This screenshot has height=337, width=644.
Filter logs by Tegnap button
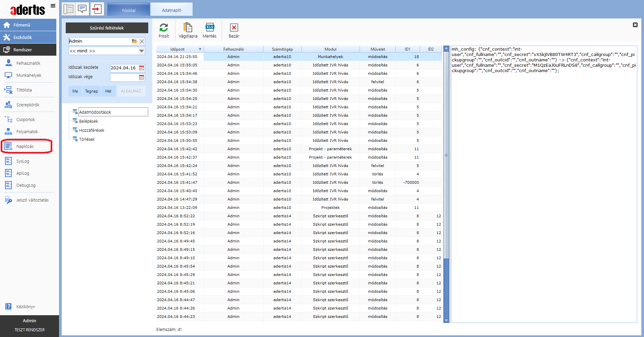point(91,91)
